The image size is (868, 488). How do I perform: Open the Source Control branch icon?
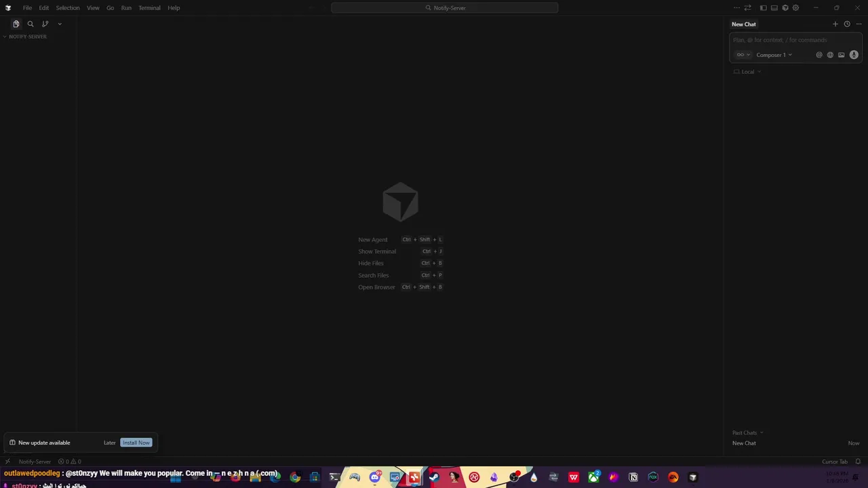45,24
